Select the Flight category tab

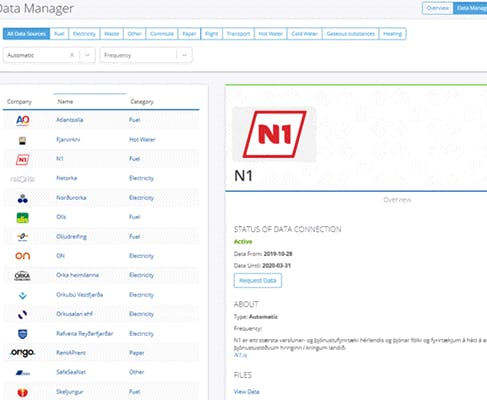pyautogui.click(x=211, y=34)
